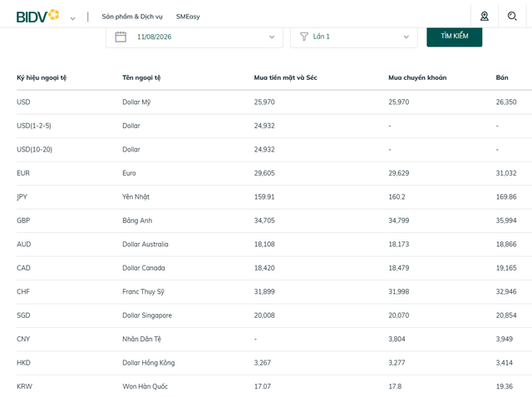Screen dimensions: 532x397
Task: Click Ký hiệu ngoại tệ column header
Action: pos(42,77)
